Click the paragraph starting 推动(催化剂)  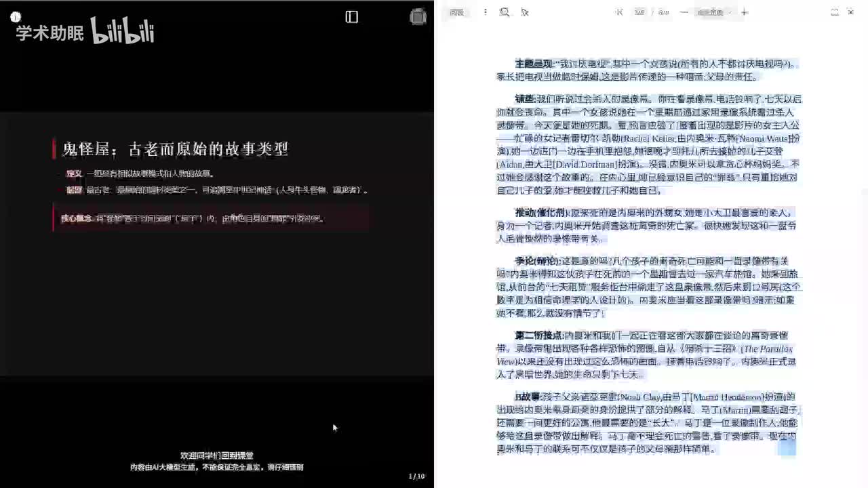(648, 226)
